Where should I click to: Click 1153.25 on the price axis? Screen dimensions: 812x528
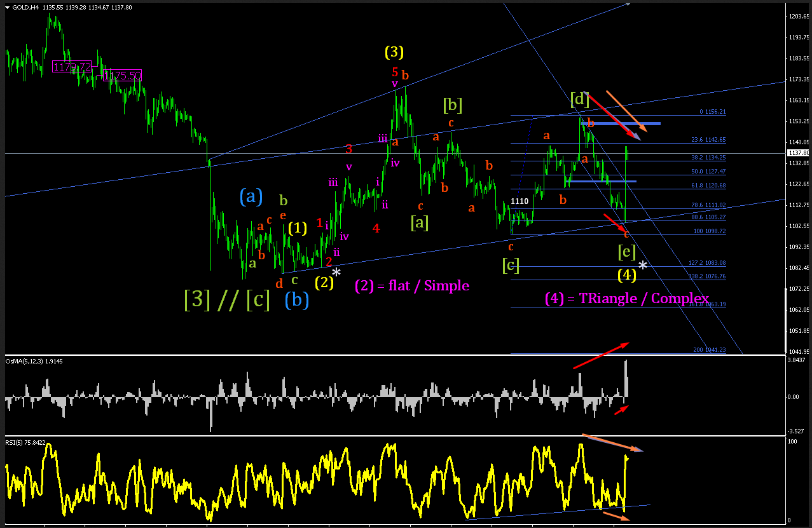coord(799,121)
